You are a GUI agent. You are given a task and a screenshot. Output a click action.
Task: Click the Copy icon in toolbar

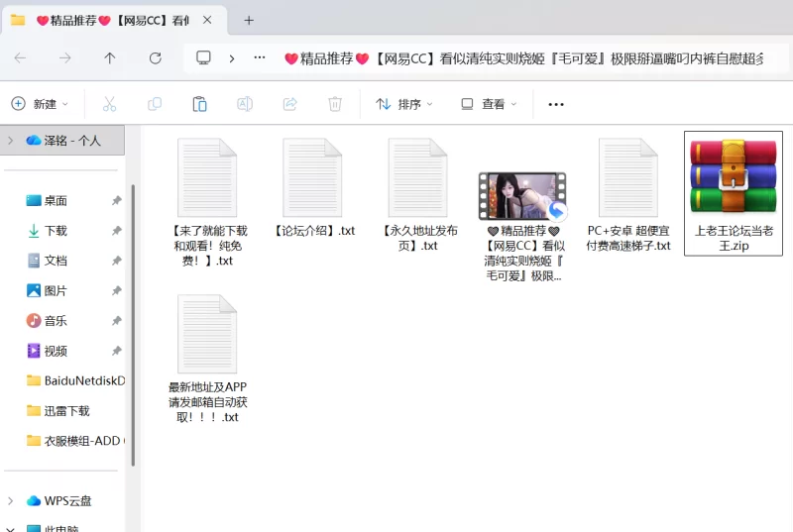(x=155, y=104)
